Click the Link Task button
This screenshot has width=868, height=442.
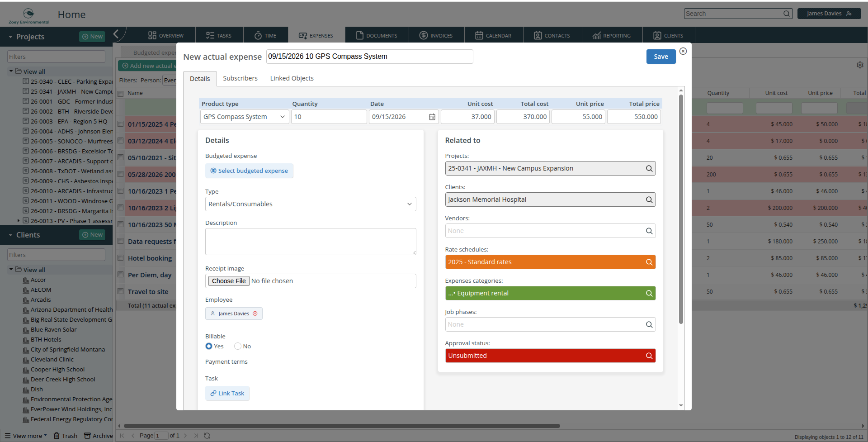[x=227, y=393]
